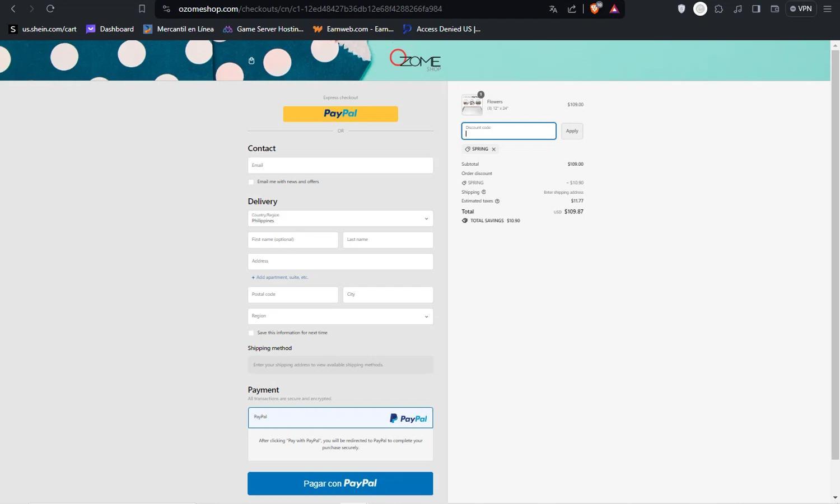Check Email me with news and offers
Viewport: 840px width, 504px height.
point(251,182)
